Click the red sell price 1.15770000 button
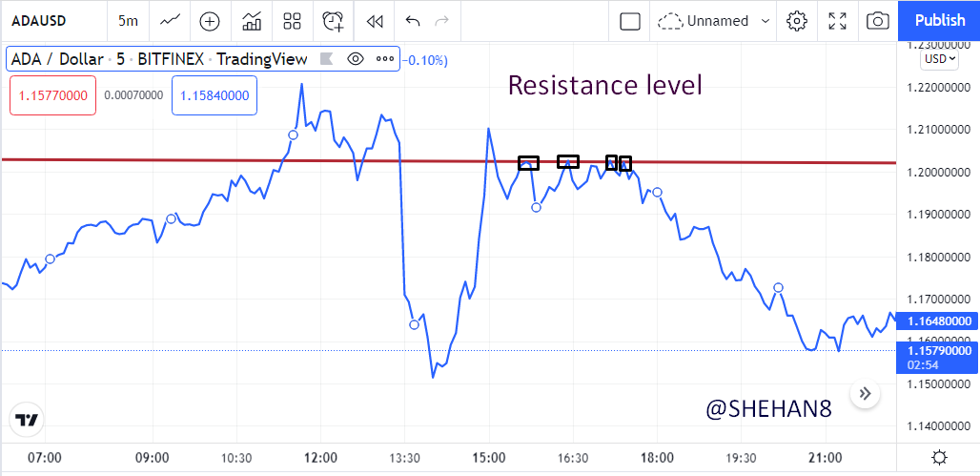This screenshot has height=476, width=980. [52, 95]
